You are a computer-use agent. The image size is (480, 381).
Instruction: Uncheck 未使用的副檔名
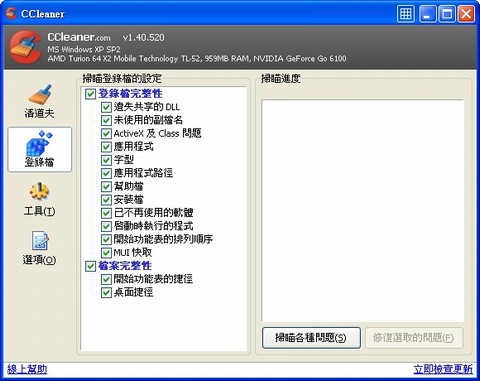click(x=106, y=120)
